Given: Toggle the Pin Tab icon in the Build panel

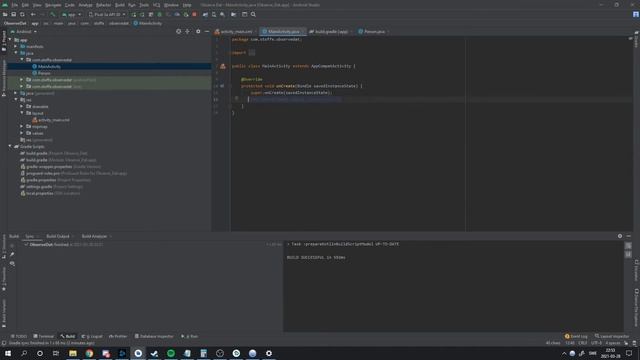Looking at the screenshot, I should coord(12,254).
